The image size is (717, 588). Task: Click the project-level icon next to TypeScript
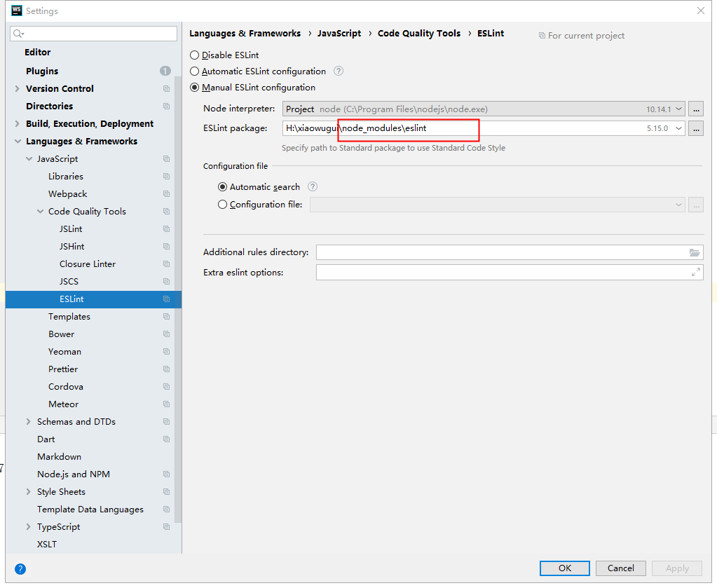pos(166,527)
